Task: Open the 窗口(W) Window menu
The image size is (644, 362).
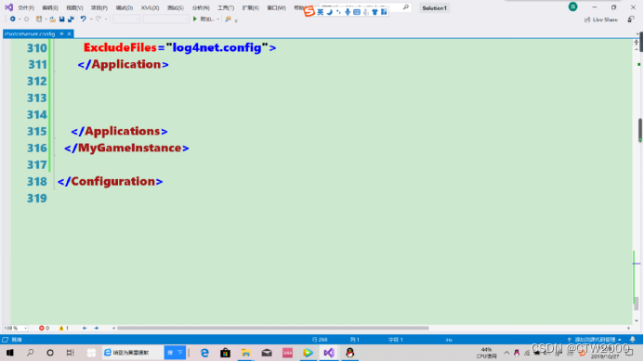Action: pos(276,7)
